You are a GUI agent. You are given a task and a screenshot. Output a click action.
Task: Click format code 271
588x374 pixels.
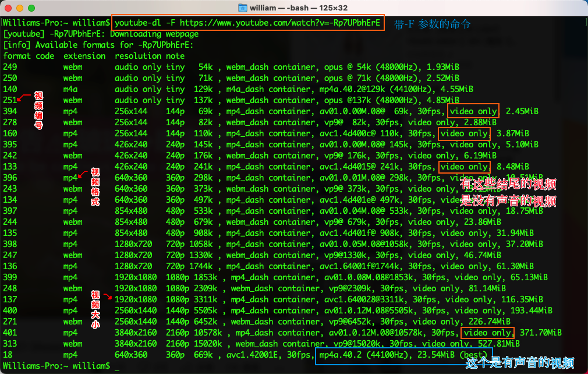(x=10, y=322)
